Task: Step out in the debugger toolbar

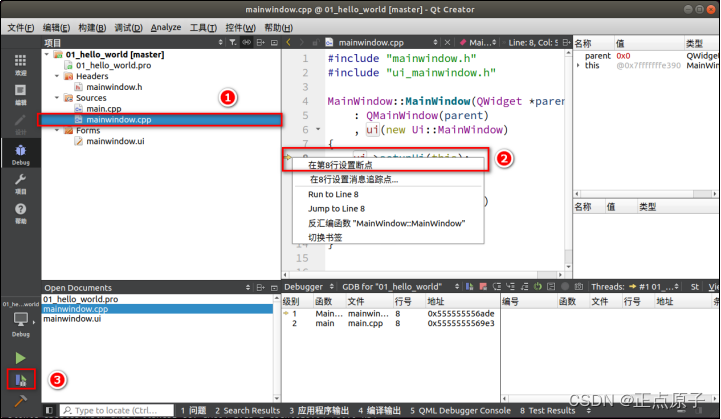Action: tap(524, 287)
